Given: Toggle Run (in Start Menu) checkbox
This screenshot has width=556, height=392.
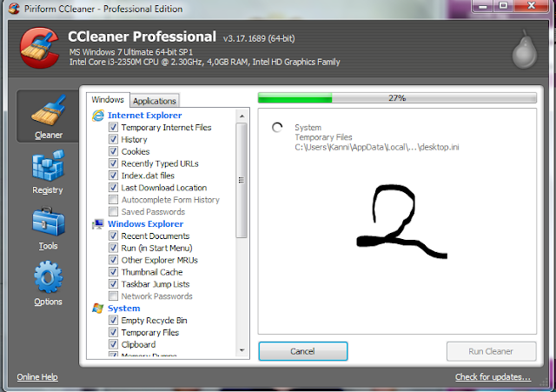Looking at the screenshot, I should click(x=113, y=248).
